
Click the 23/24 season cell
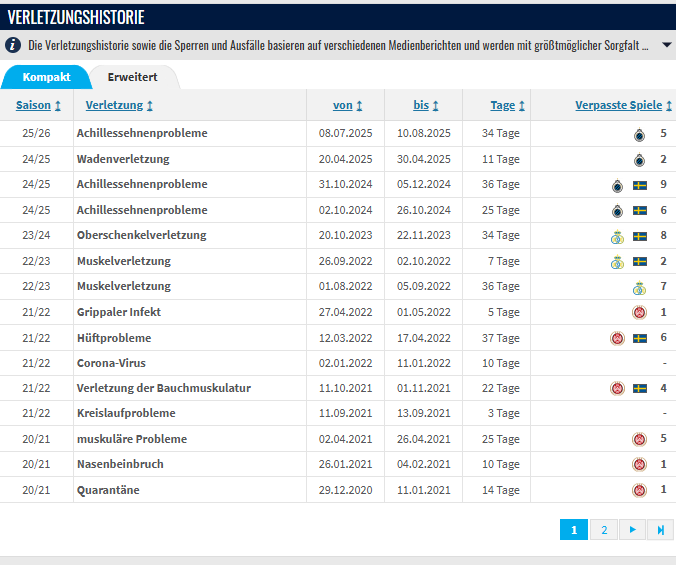click(x=36, y=235)
